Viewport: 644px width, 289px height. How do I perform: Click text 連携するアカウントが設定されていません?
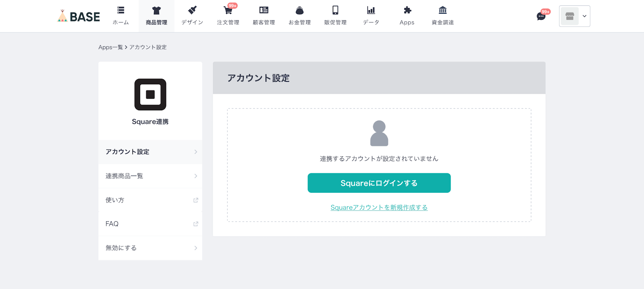[x=379, y=159]
